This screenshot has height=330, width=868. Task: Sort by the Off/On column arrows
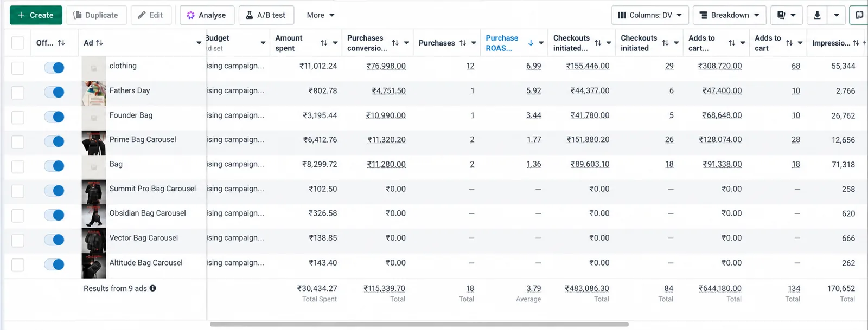point(61,43)
